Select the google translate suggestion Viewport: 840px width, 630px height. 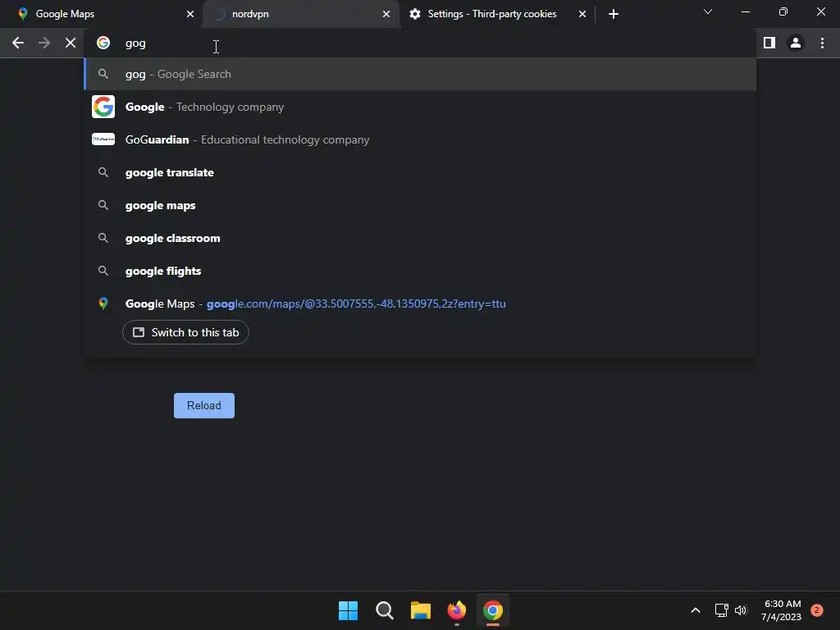click(421, 172)
